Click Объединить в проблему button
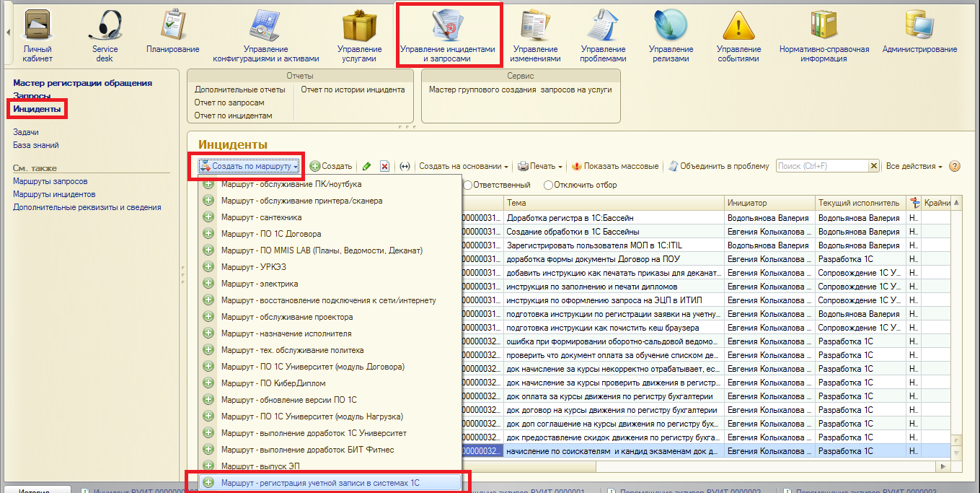Screen dimensions: 980x493 tap(719, 166)
